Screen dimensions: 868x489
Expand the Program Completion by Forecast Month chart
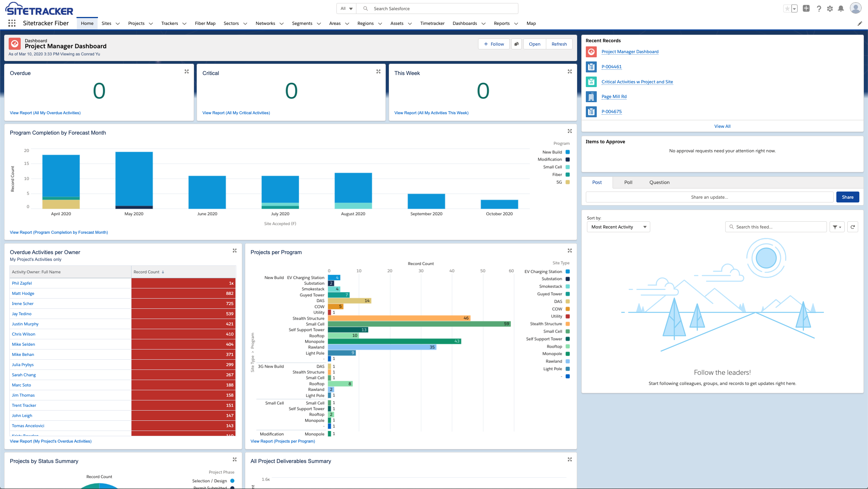pyautogui.click(x=570, y=131)
